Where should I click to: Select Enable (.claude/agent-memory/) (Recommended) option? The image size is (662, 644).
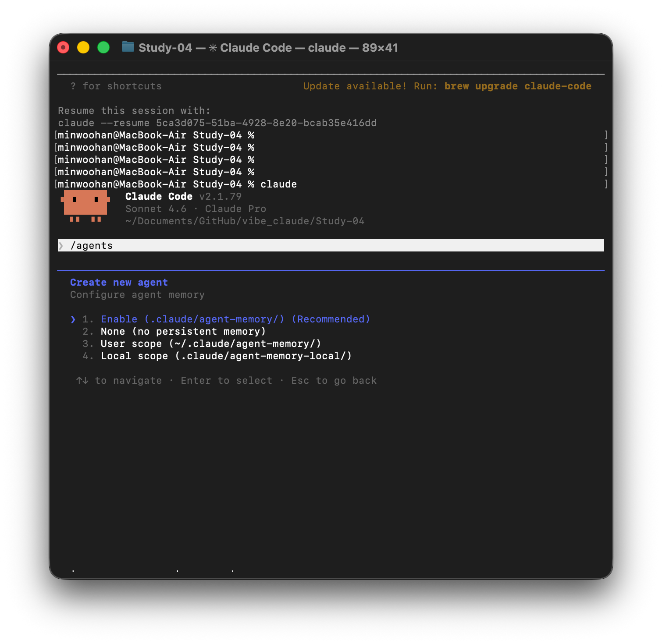coord(235,319)
